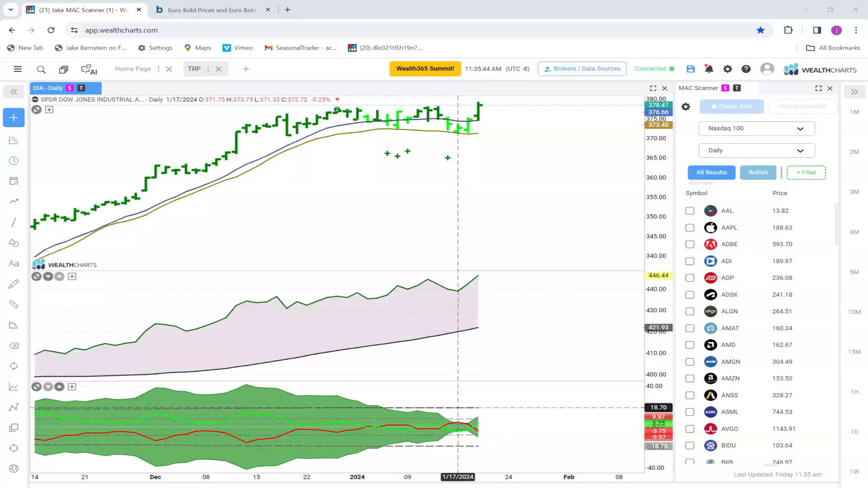Click the + Filter button
The height and width of the screenshot is (488, 868).
(x=806, y=172)
